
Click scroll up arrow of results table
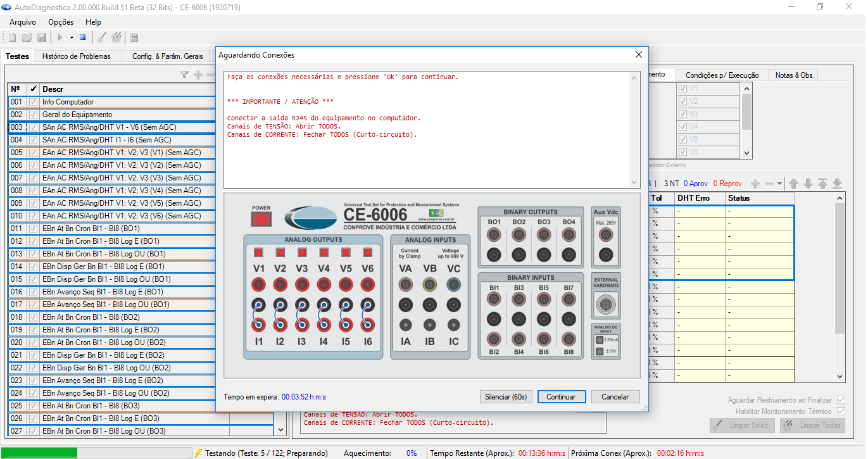click(x=840, y=198)
